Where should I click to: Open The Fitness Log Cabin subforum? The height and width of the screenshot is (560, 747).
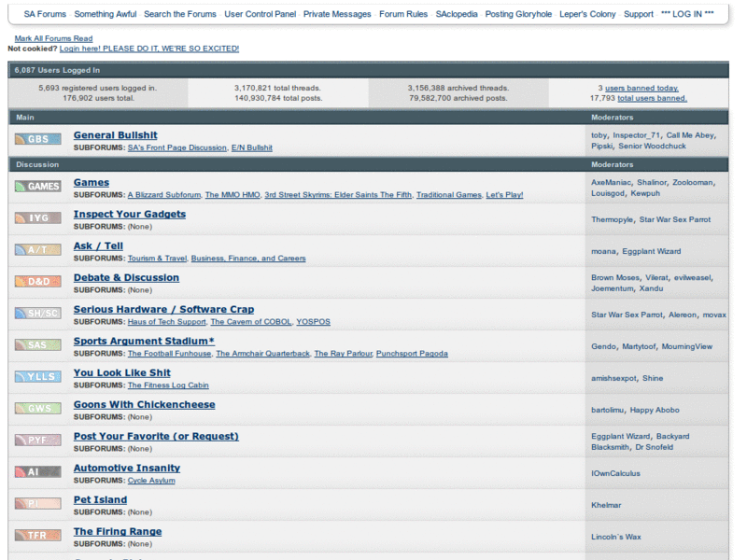click(x=168, y=385)
